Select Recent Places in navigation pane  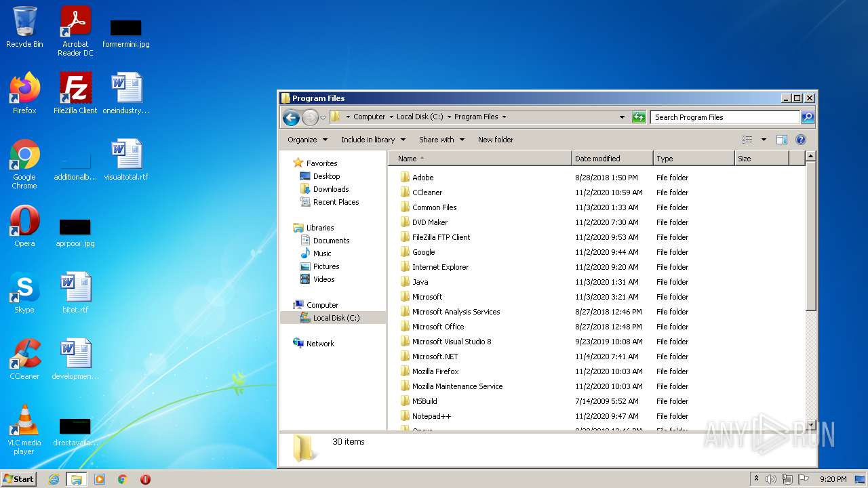click(x=336, y=202)
